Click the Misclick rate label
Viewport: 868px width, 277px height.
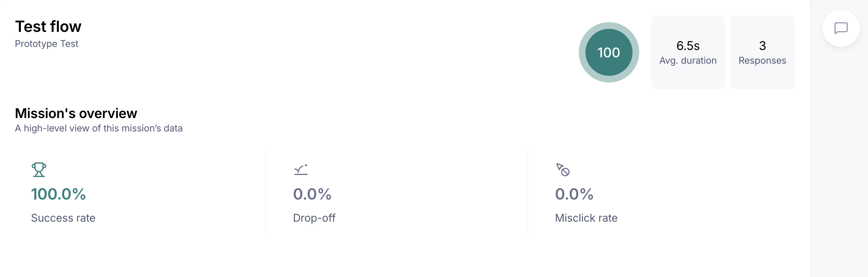[x=586, y=218]
